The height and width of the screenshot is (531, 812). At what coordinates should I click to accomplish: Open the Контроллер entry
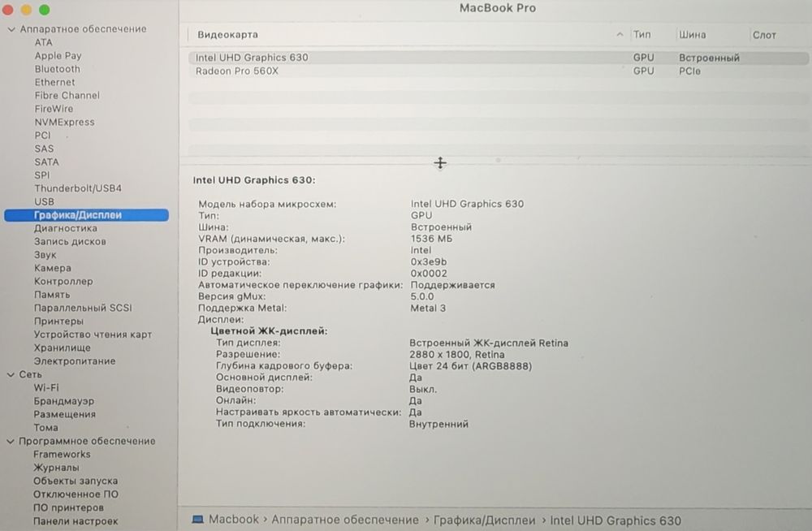[x=63, y=282]
